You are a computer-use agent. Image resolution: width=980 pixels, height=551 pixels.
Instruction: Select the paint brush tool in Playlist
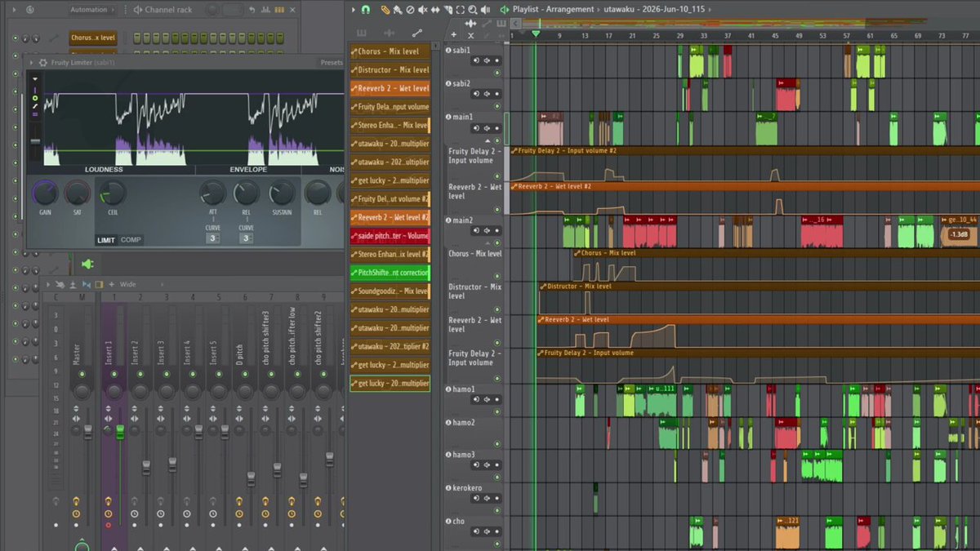398,10
